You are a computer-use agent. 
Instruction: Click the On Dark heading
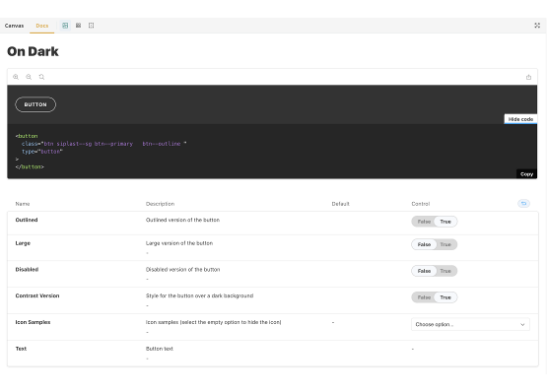pyautogui.click(x=33, y=51)
